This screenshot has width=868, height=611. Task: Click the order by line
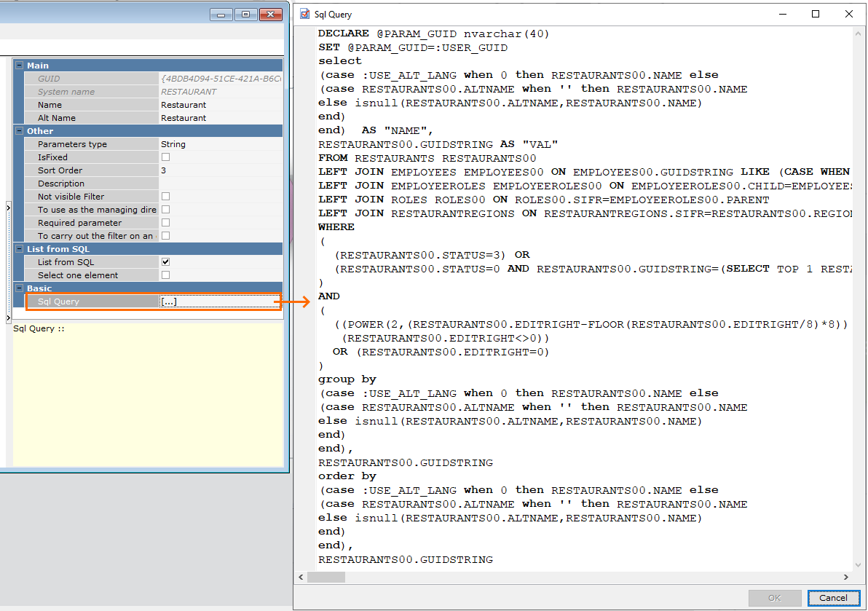347,476
